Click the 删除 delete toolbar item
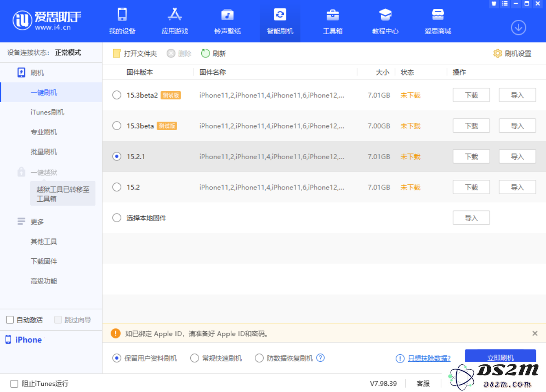This screenshot has width=546, height=392. pos(179,53)
